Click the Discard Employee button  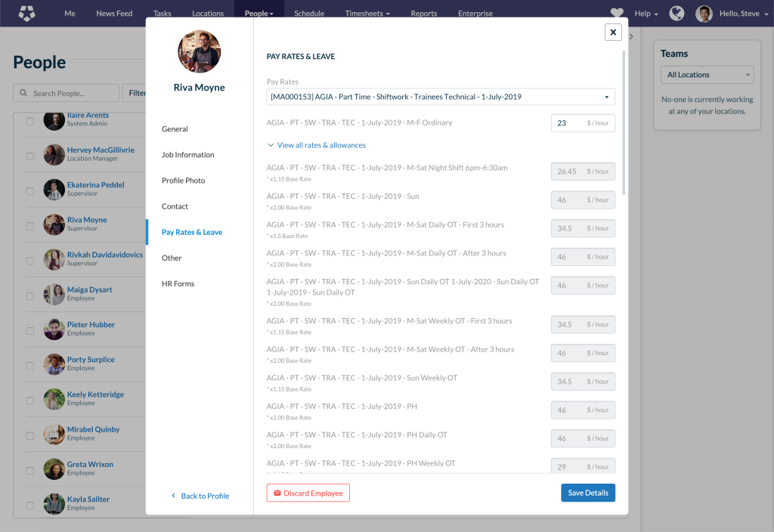pos(308,493)
